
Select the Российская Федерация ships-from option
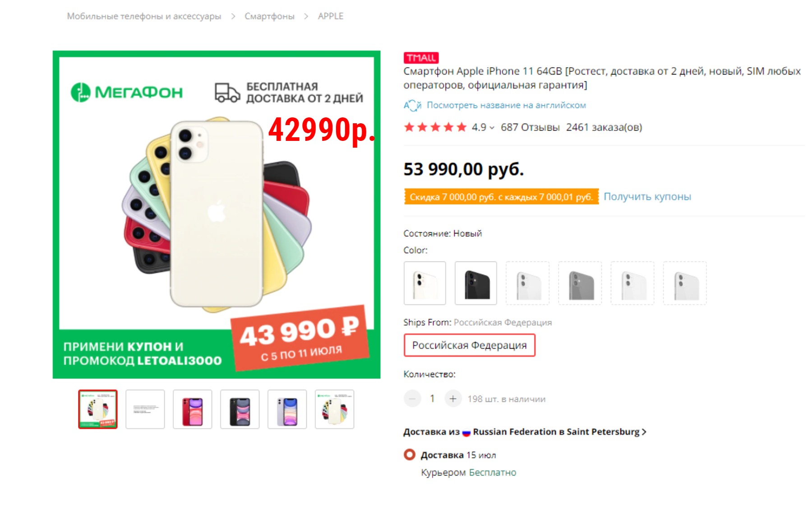(x=470, y=345)
